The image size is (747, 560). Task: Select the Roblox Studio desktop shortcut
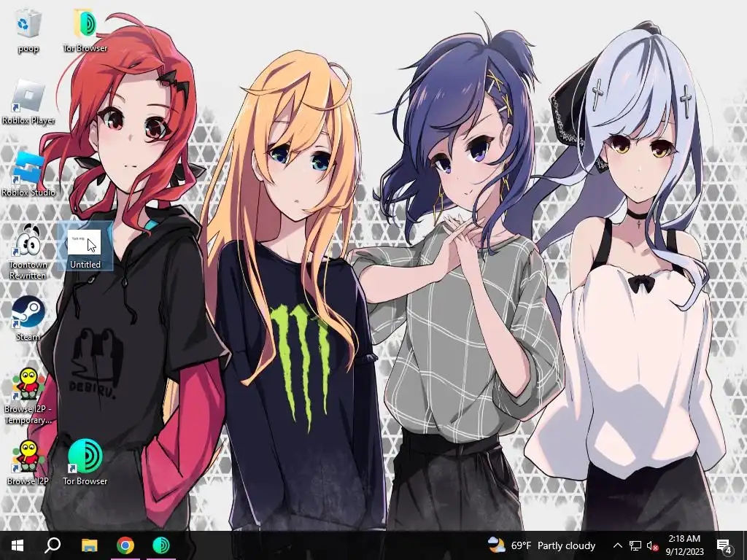[x=28, y=174]
